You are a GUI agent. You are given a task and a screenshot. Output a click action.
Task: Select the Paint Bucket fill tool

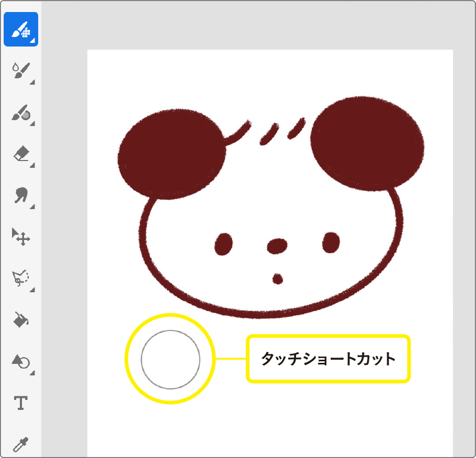20,319
